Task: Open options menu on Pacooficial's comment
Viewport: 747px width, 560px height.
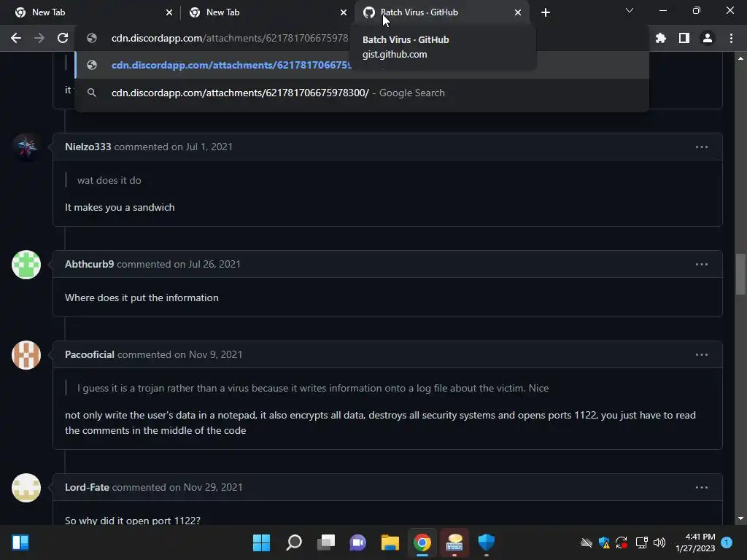Action: click(701, 355)
